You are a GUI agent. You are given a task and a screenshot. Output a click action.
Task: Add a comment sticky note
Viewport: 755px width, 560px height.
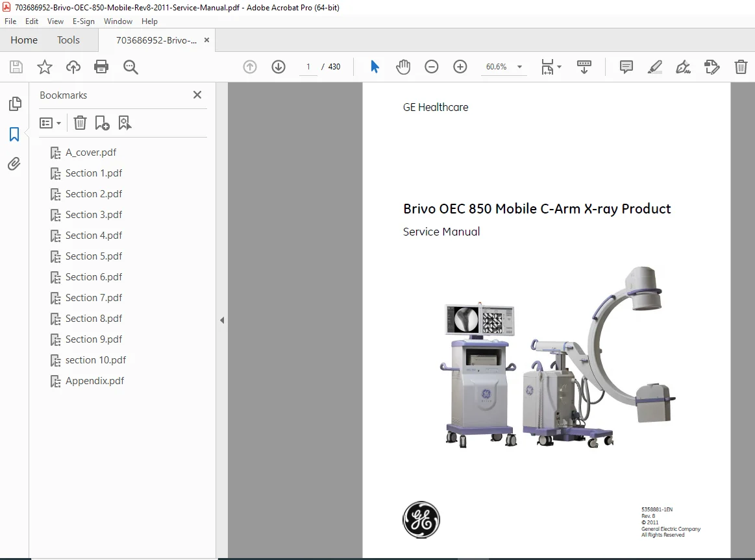[626, 67]
